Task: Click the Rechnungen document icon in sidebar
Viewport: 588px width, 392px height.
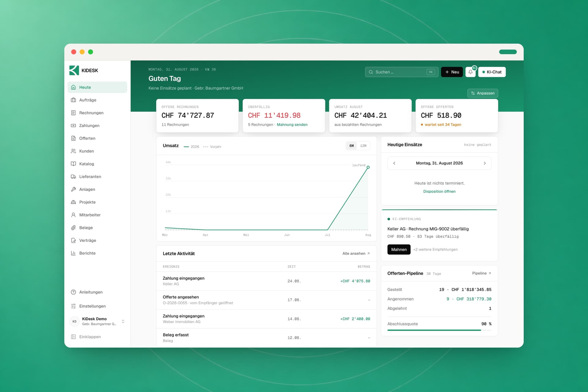Action: click(73, 113)
